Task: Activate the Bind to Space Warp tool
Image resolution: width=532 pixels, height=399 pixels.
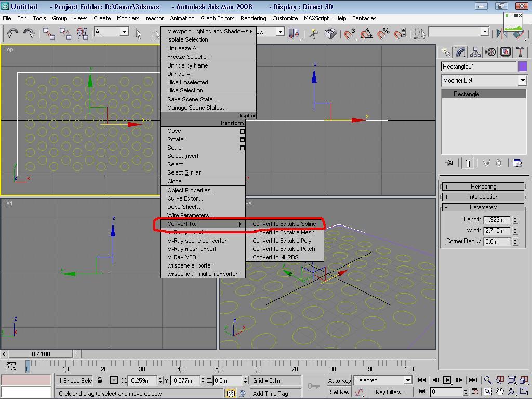Action: [82, 33]
